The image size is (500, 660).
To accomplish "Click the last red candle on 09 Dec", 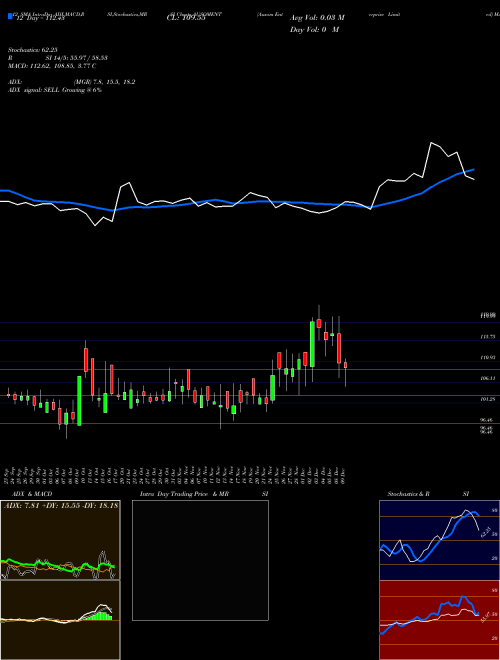I will point(346,365).
